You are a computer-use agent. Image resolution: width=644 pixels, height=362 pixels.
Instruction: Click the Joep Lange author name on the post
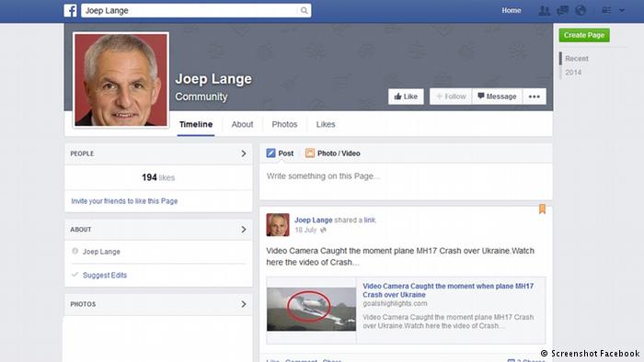click(314, 221)
